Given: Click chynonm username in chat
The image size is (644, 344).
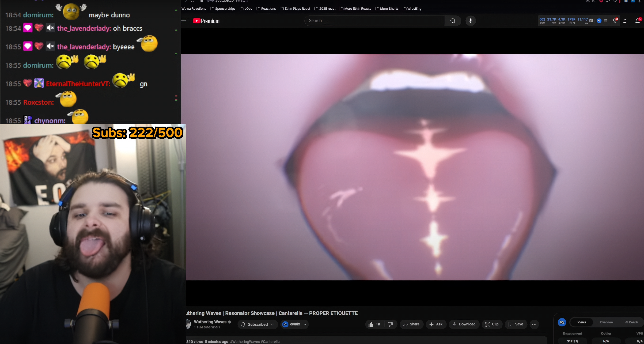Looking at the screenshot, I should coord(50,121).
